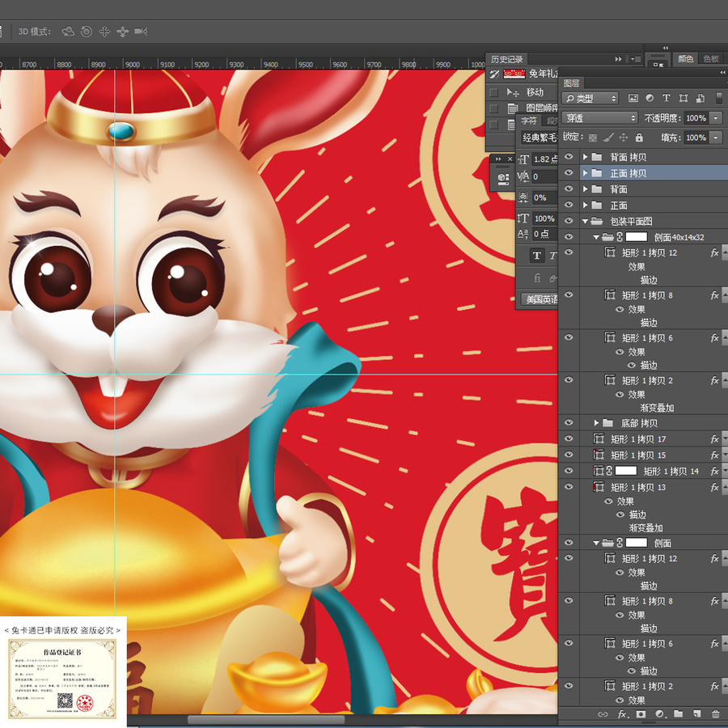Create a new group folder icon

pyautogui.click(x=679, y=714)
